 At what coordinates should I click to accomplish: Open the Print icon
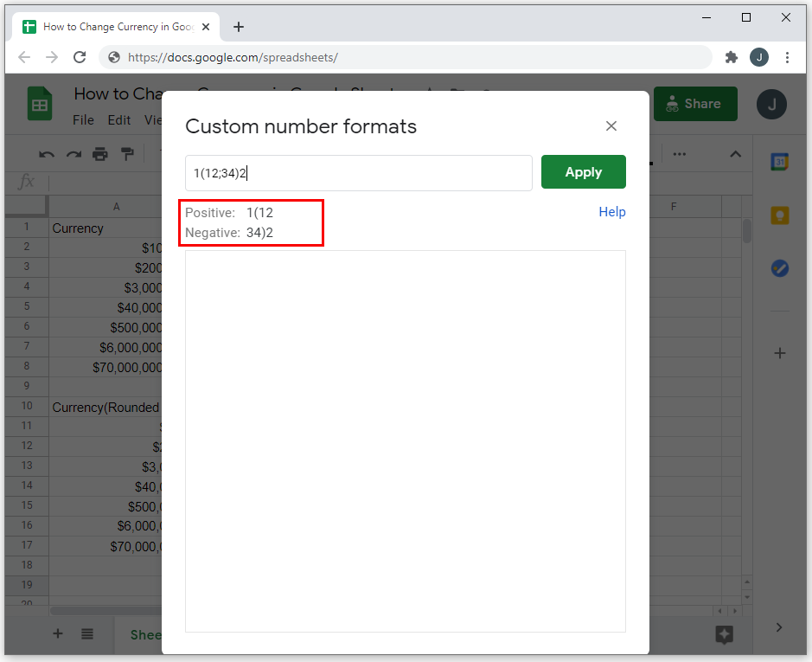click(100, 152)
